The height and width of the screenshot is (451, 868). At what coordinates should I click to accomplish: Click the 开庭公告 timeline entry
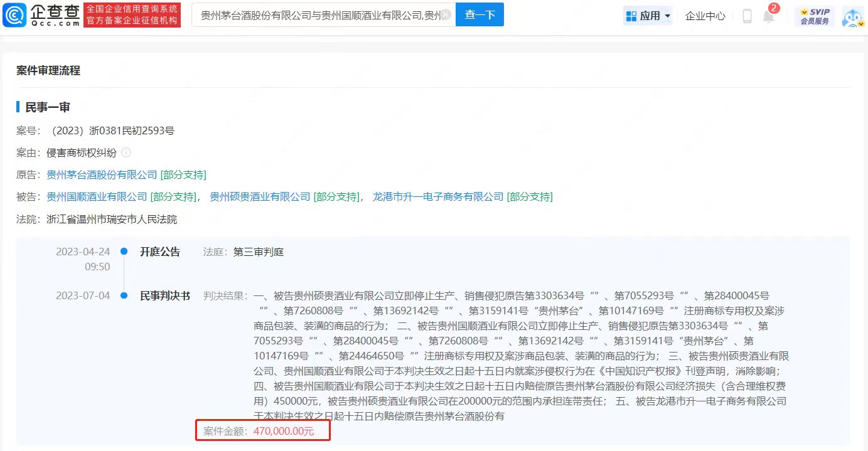click(160, 252)
